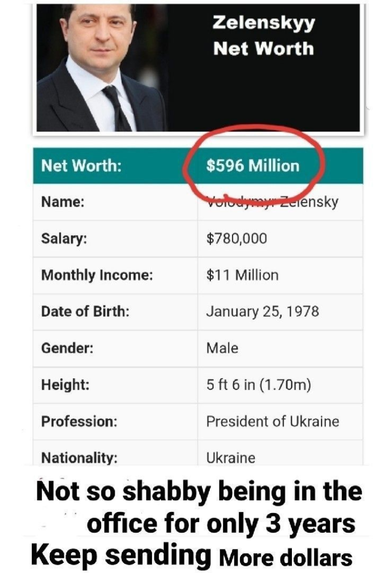Screen dimensions: 392x573
Task: Click the 'Height:' row label
Action: tap(65, 385)
